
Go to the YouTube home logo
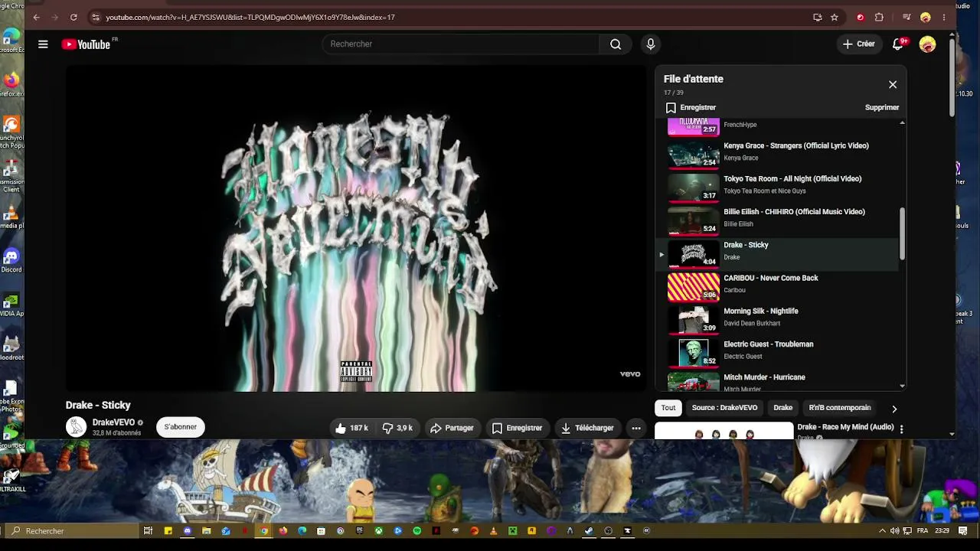pos(86,44)
